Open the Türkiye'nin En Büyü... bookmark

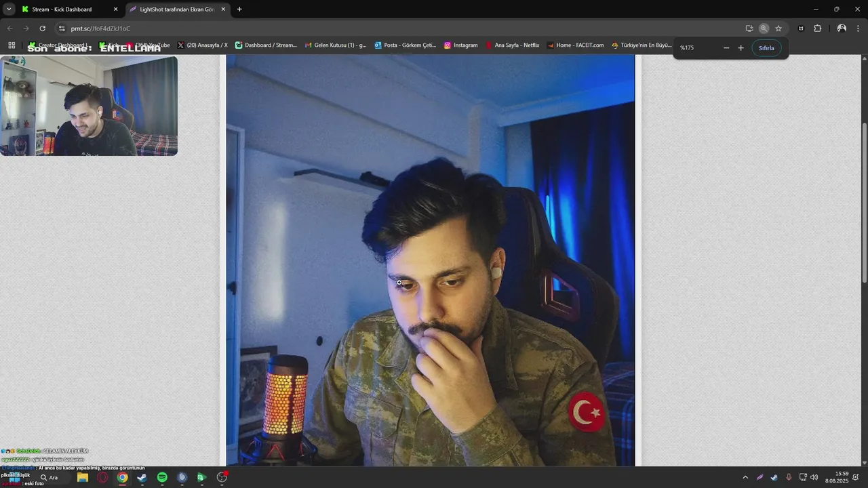tap(641, 45)
